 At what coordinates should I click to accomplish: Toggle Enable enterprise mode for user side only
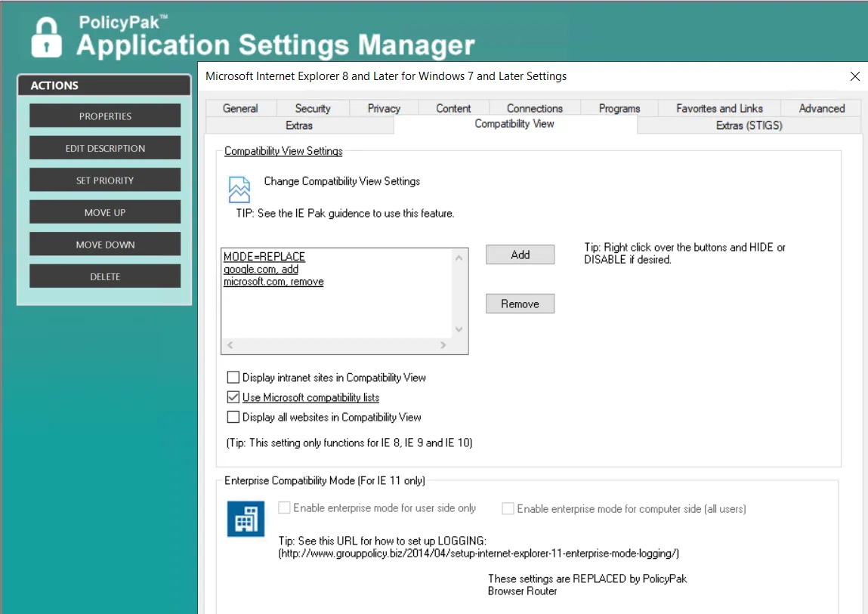pyautogui.click(x=284, y=508)
